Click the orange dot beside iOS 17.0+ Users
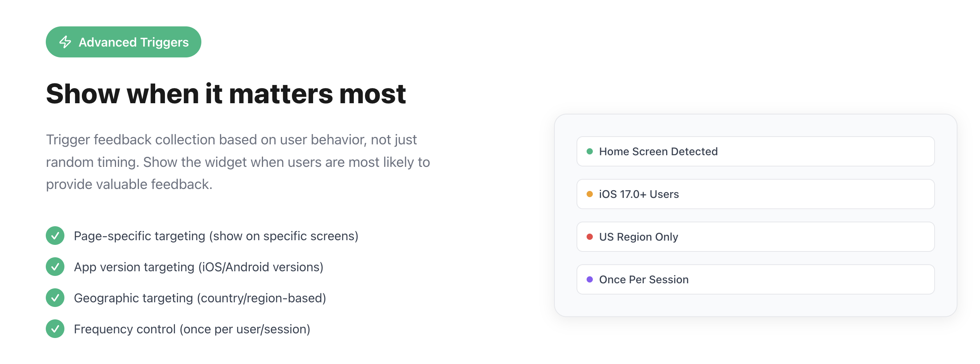 point(590,194)
